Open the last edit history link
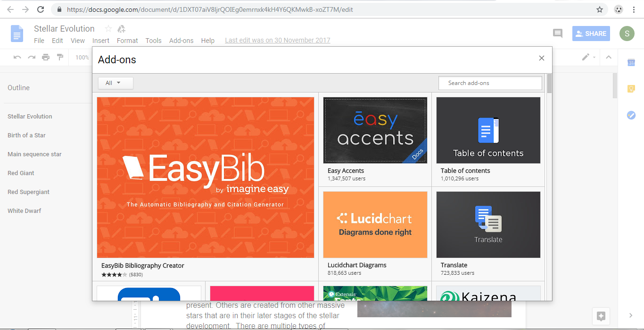 pos(277,41)
